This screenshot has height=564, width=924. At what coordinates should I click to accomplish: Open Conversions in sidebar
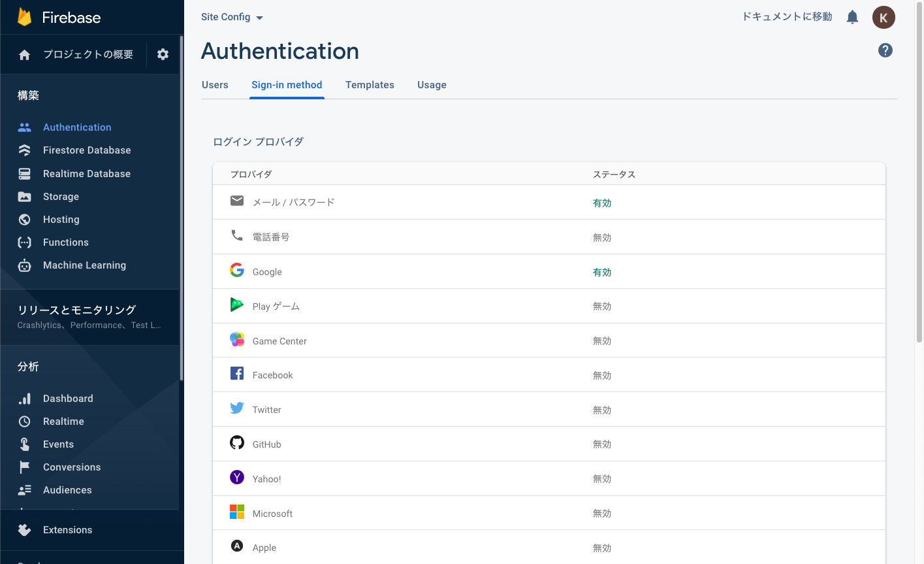tap(72, 467)
